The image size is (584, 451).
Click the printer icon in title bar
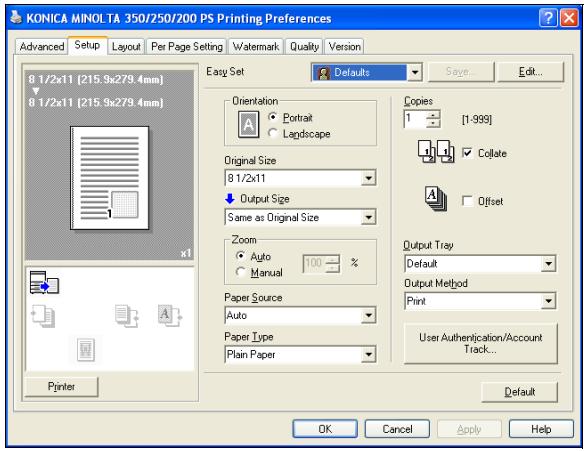point(16,18)
